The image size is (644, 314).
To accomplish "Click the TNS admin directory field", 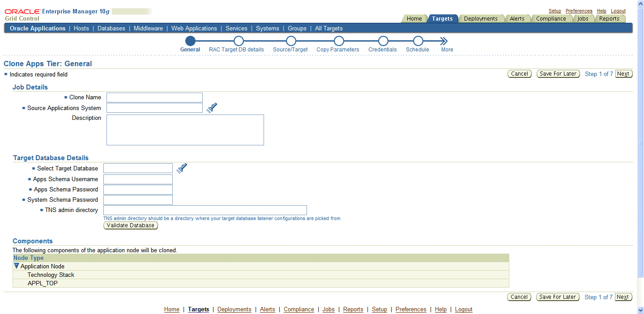I will (205, 210).
